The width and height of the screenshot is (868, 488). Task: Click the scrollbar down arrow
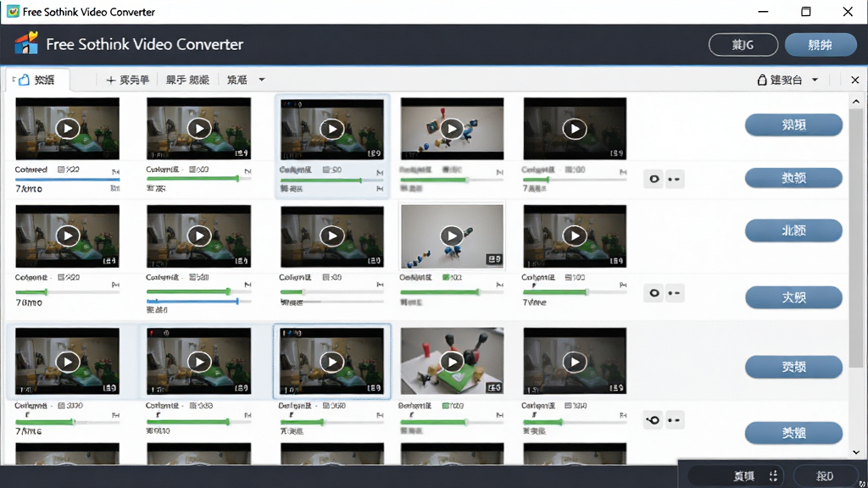856,452
